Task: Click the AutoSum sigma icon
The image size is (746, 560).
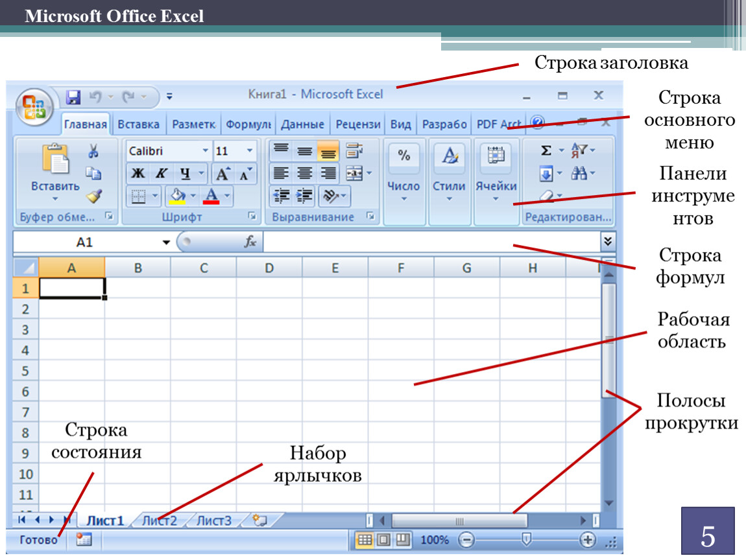Action: click(546, 151)
